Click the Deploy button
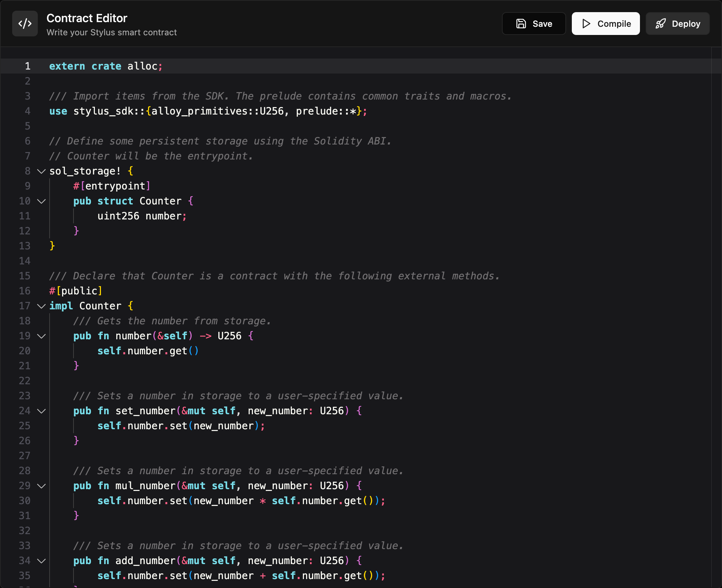Screen dimensions: 722x588 point(677,24)
